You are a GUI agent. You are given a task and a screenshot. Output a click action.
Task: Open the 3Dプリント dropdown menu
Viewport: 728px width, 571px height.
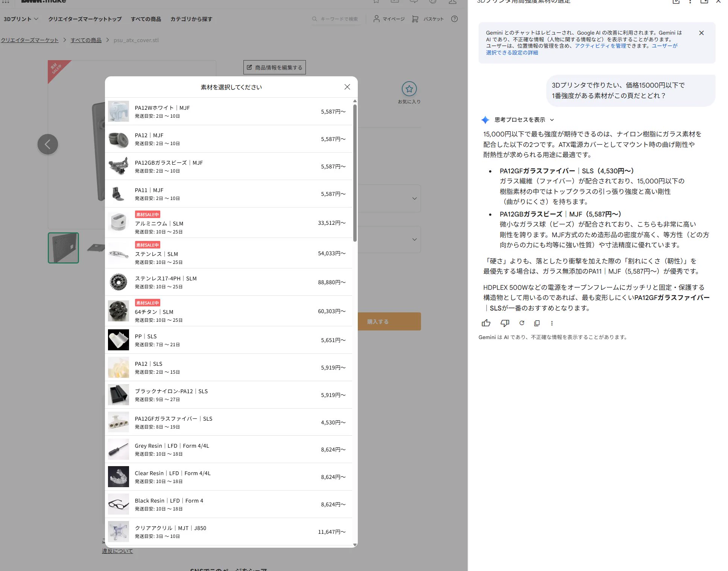(x=21, y=19)
